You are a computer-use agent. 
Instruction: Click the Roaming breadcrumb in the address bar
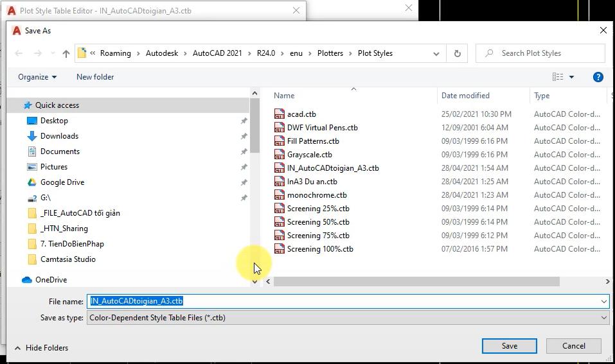(115, 53)
